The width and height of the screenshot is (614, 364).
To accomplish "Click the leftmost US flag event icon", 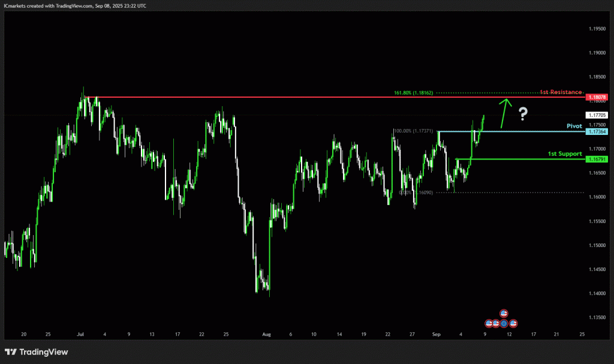I will pos(489,324).
